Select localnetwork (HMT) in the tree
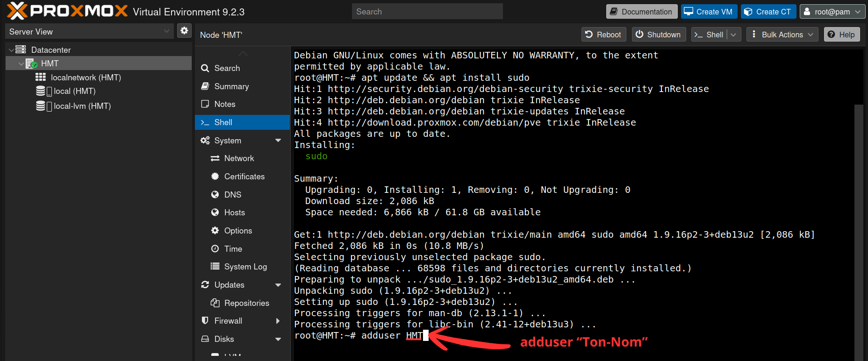The height and width of the screenshot is (361, 868). coord(99,78)
